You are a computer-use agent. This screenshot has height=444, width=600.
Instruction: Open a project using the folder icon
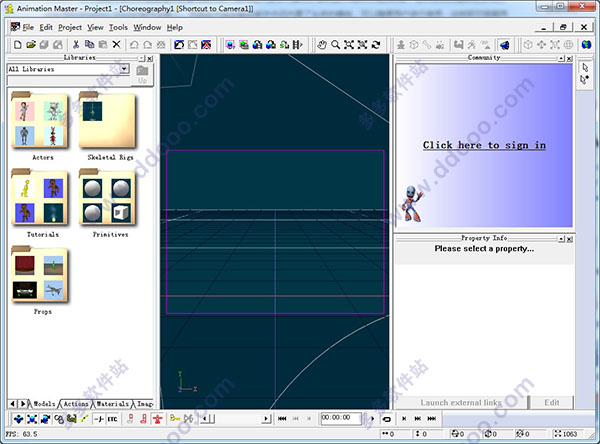(31, 45)
